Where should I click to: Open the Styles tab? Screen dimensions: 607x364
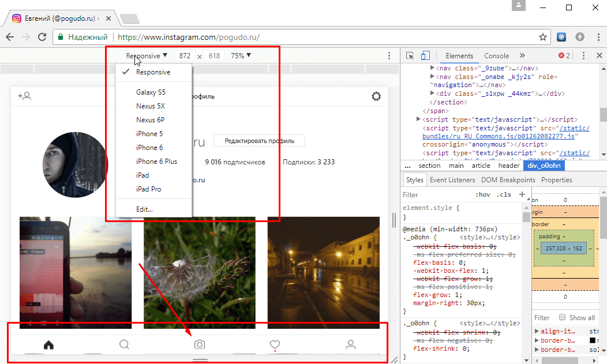click(x=415, y=180)
